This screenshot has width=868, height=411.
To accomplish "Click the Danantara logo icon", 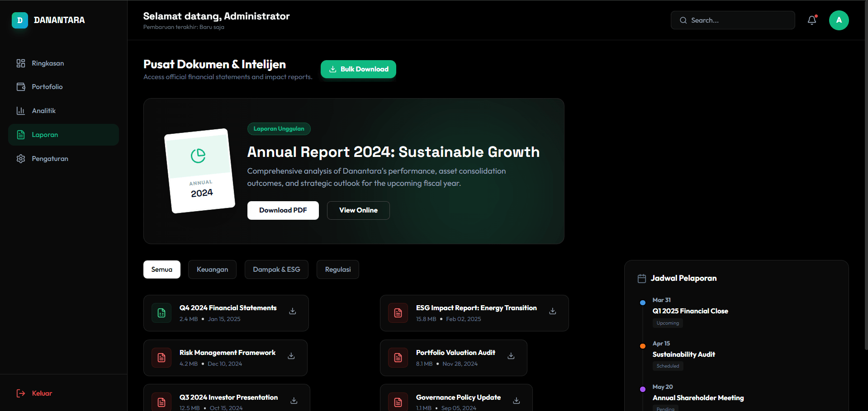I will click(x=19, y=20).
